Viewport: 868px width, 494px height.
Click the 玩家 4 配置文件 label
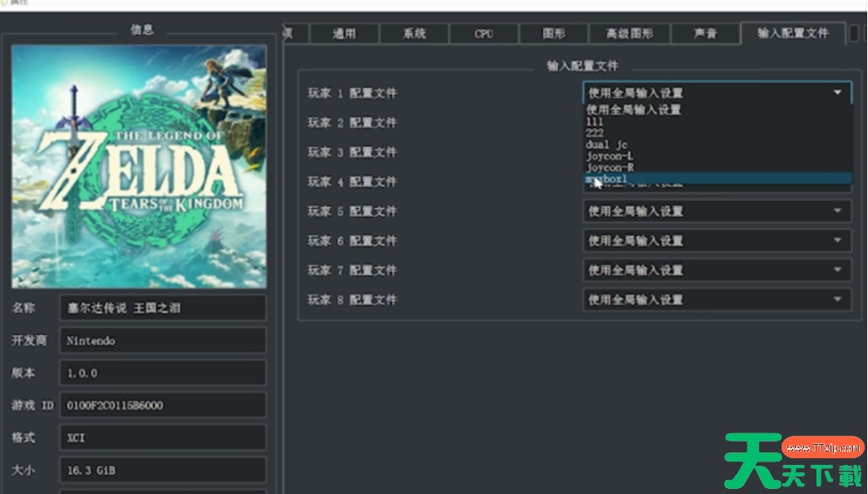352,181
